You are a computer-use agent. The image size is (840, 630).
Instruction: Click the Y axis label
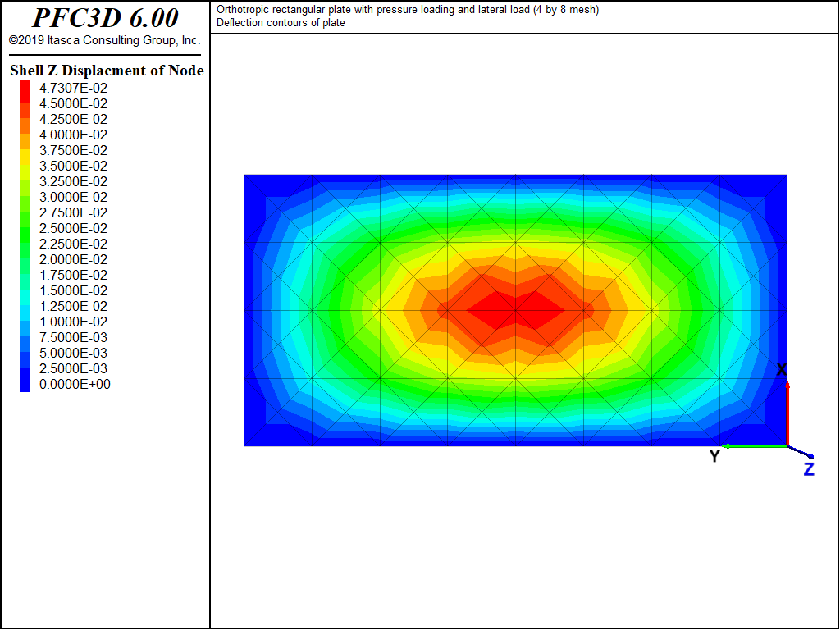click(714, 456)
